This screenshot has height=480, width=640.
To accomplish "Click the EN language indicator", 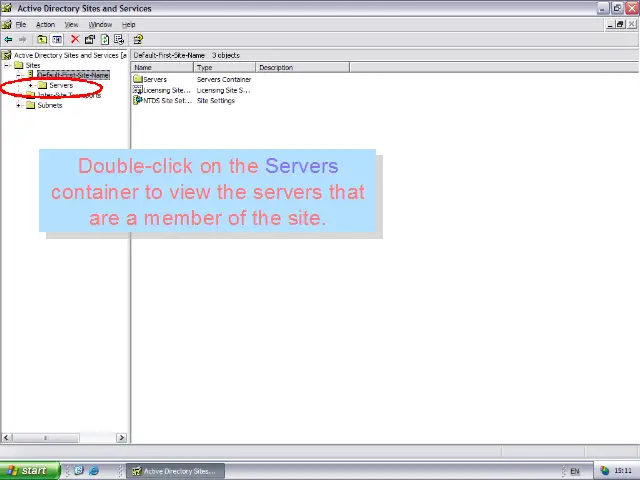I will tap(575, 471).
